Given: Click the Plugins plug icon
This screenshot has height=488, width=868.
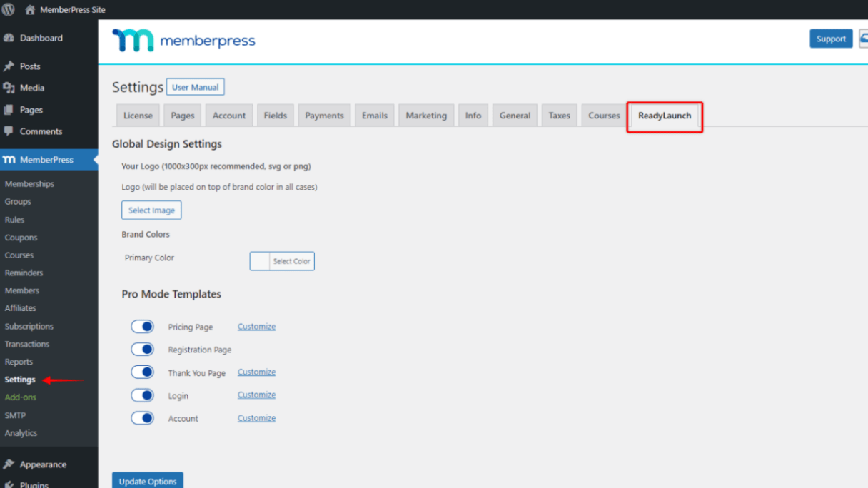Looking at the screenshot, I should [9, 484].
